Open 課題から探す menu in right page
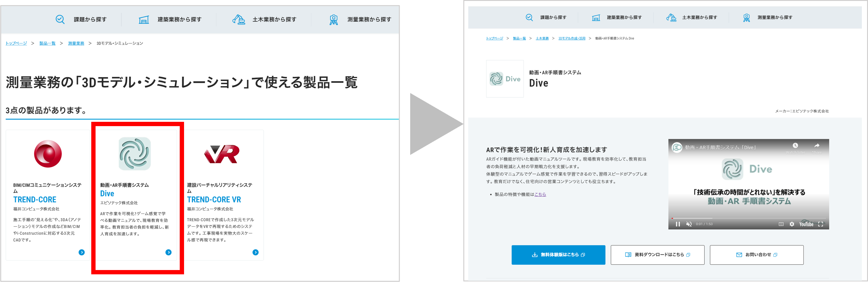 [553, 17]
